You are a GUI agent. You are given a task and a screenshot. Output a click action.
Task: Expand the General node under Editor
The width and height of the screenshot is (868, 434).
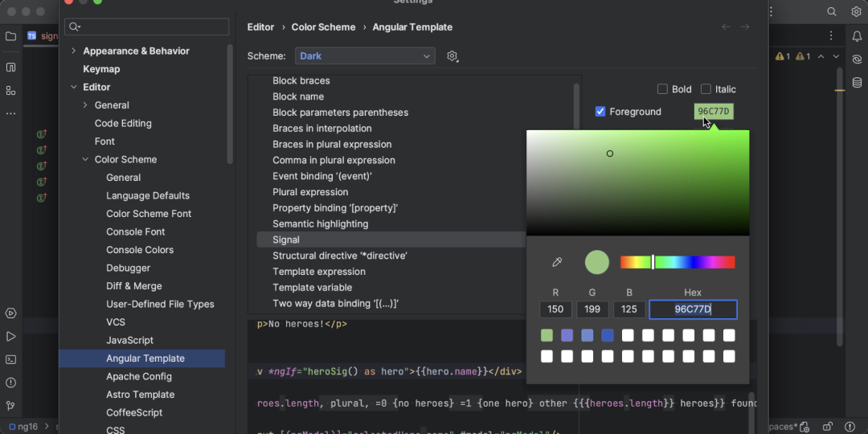coord(84,105)
